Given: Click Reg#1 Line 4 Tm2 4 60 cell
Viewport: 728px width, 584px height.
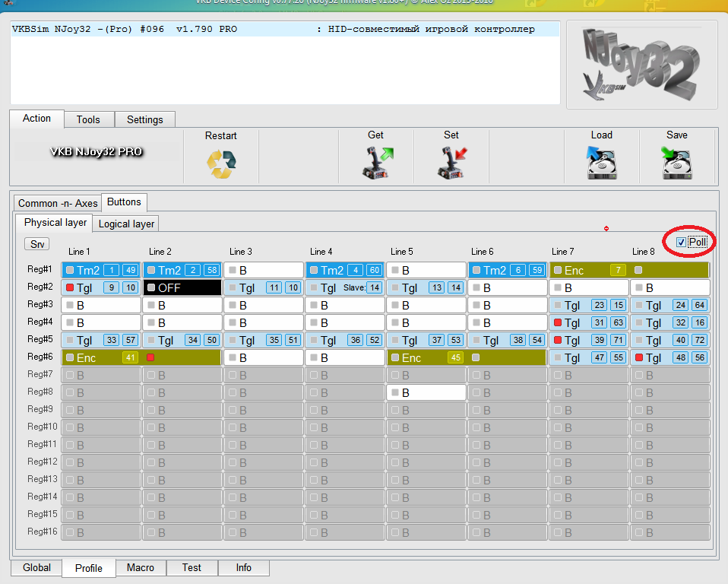Looking at the screenshot, I should coord(344,270).
